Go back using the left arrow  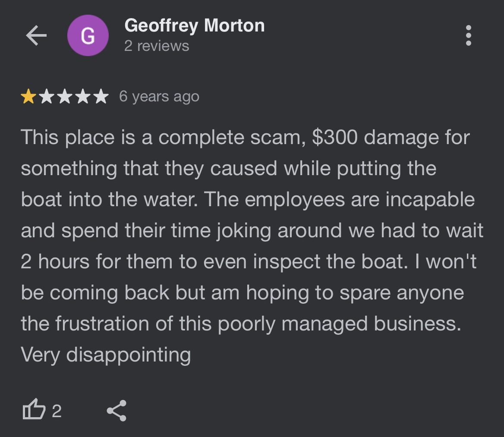[x=36, y=35]
